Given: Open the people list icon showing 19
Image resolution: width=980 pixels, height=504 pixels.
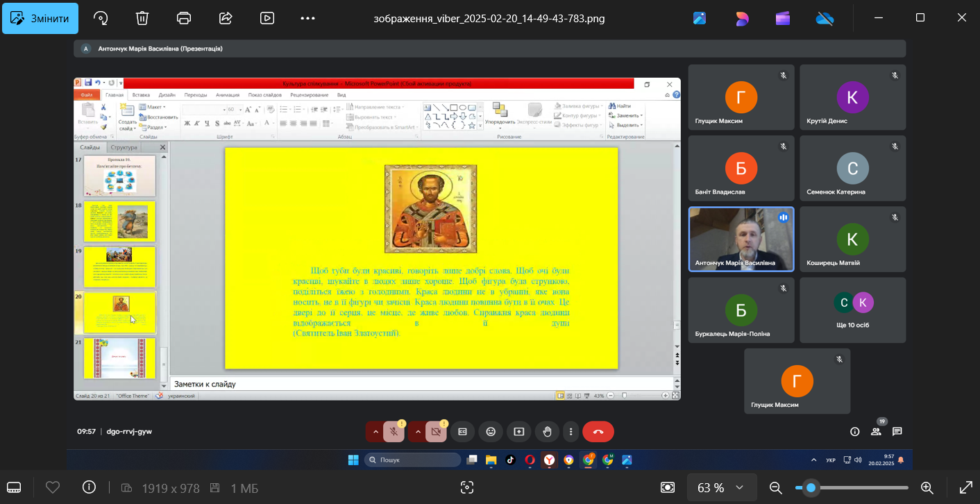Looking at the screenshot, I should pos(877,431).
